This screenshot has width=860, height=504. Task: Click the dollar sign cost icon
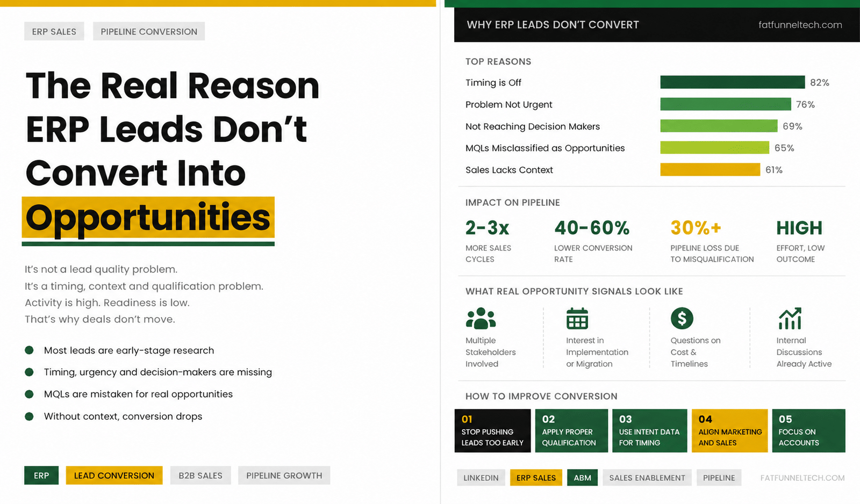[x=682, y=318]
